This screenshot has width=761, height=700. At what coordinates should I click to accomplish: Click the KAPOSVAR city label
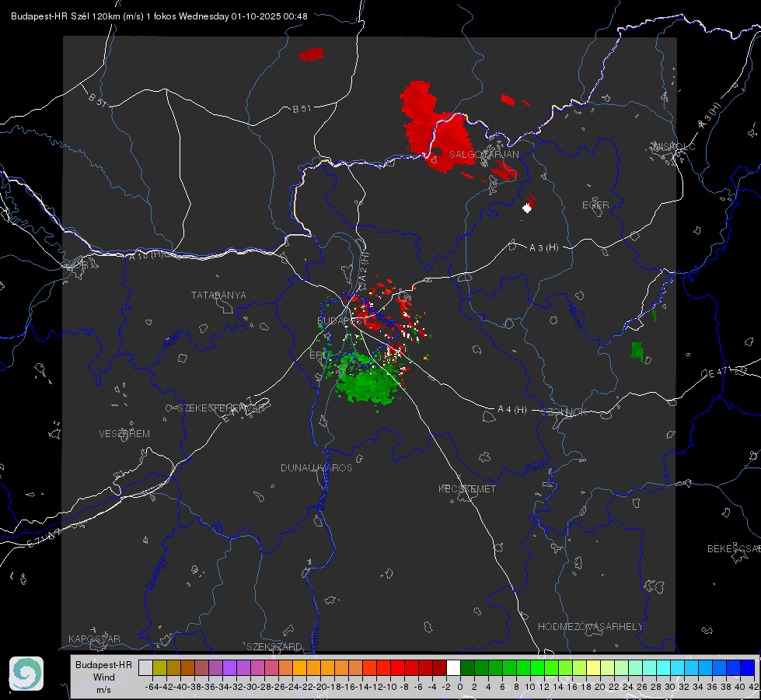click(x=94, y=639)
